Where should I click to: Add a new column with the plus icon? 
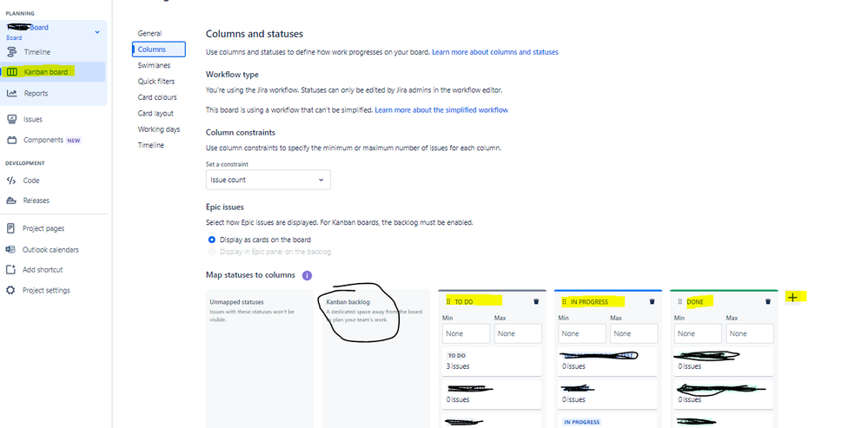click(x=792, y=298)
